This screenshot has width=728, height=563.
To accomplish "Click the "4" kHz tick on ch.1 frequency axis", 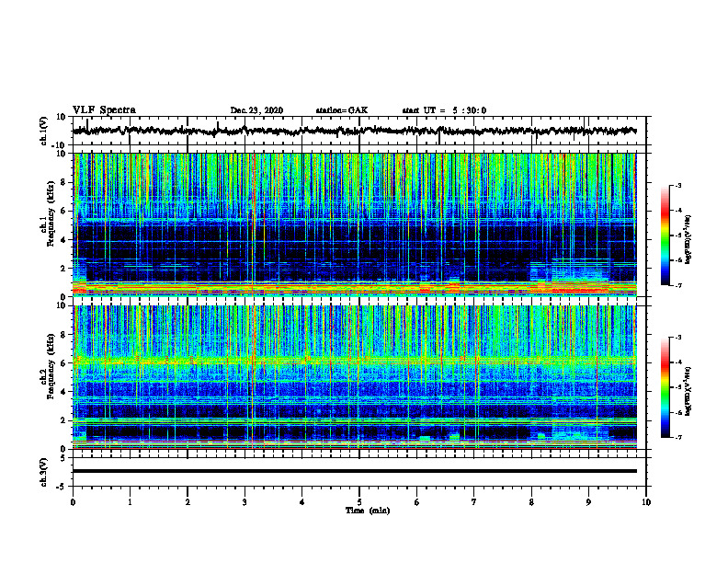I will point(63,240).
